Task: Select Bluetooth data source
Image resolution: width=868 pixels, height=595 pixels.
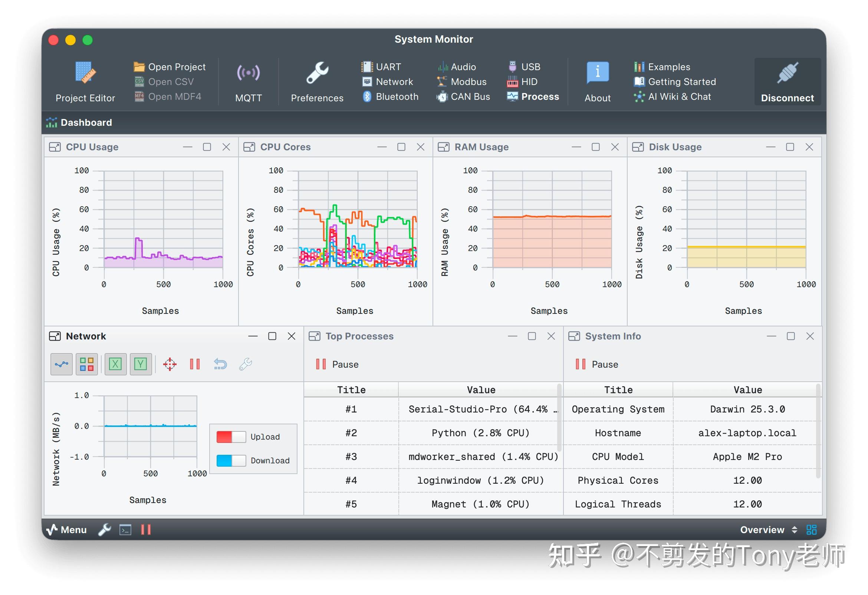Action: click(x=390, y=97)
